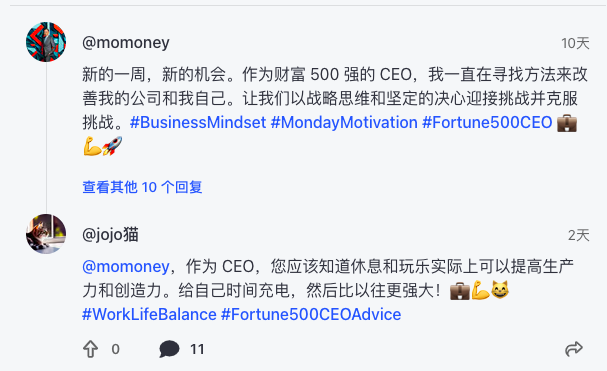Expand 查看其他 10 个回复 link
607x371 pixels.
[x=142, y=187]
